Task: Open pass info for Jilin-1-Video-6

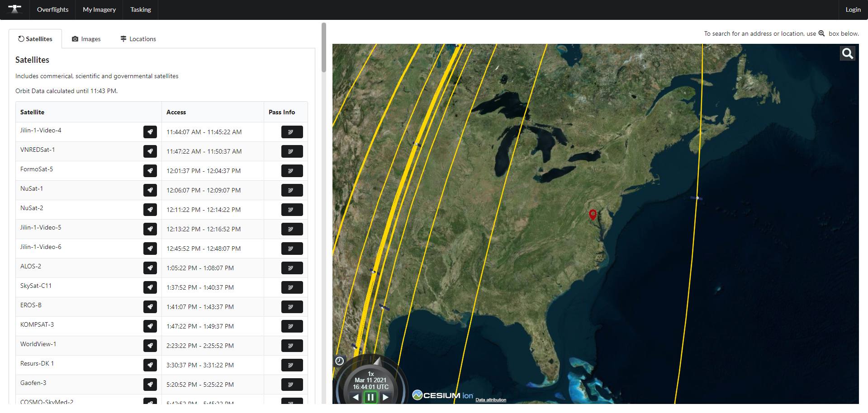Action: [x=292, y=249]
